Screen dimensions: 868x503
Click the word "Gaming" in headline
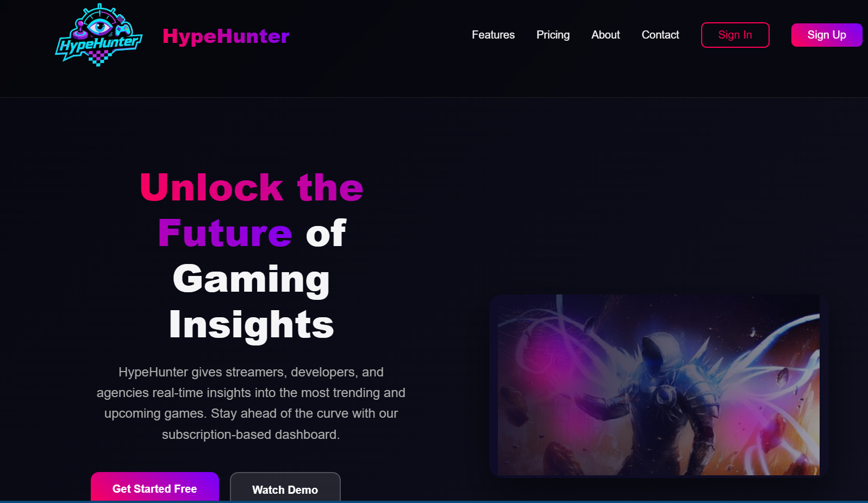pyautogui.click(x=251, y=279)
